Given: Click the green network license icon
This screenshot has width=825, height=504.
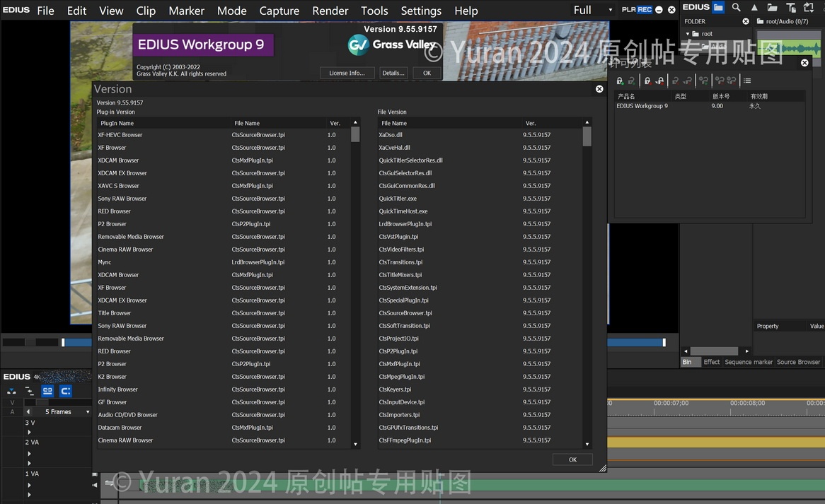Looking at the screenshot, I should point(703,81).
